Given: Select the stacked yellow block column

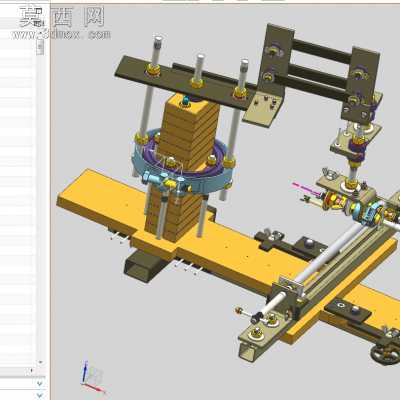Looking at the screenshot, I should pos(188,133).
